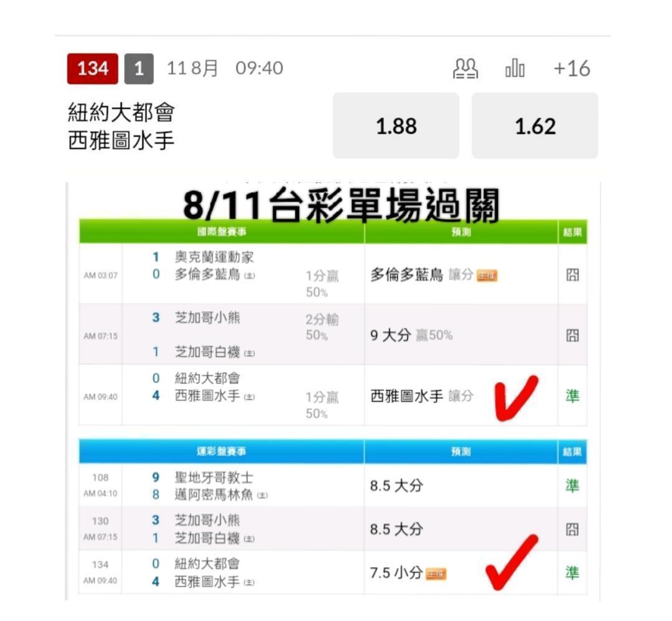Click the 8/11台彩單場過關 title
This screenshot has width=672, height=621.
(x=342, y=206)
